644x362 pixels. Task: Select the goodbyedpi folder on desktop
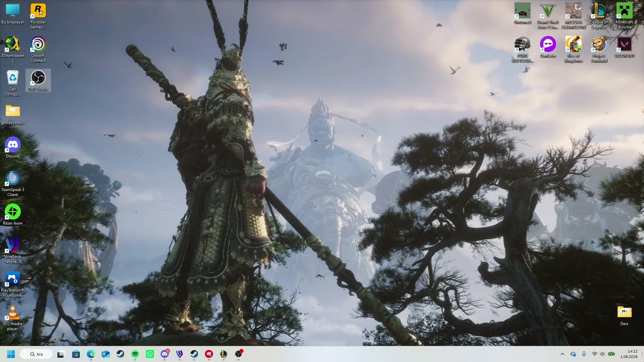coord(13,115)
